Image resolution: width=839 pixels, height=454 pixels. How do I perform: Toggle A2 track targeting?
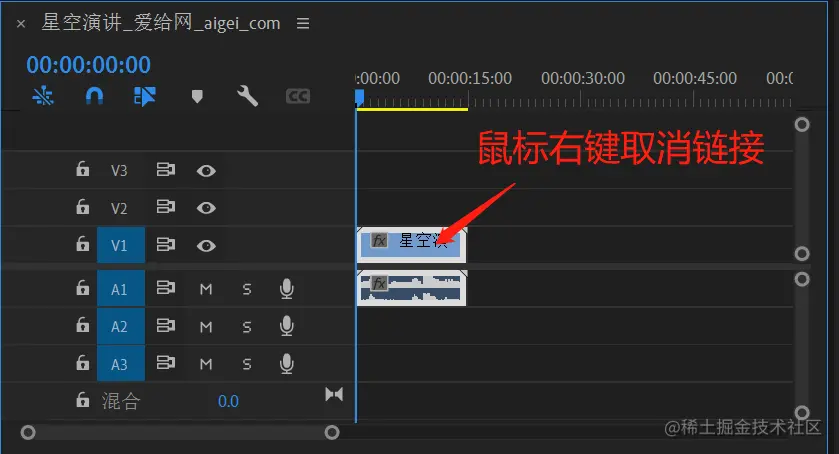tap(121, 326)
